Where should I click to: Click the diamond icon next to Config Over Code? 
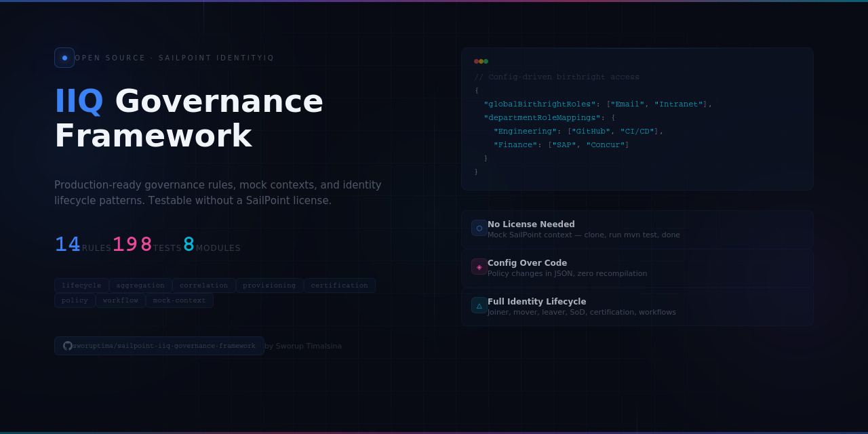pyautogui.click(x=479, y=267)
